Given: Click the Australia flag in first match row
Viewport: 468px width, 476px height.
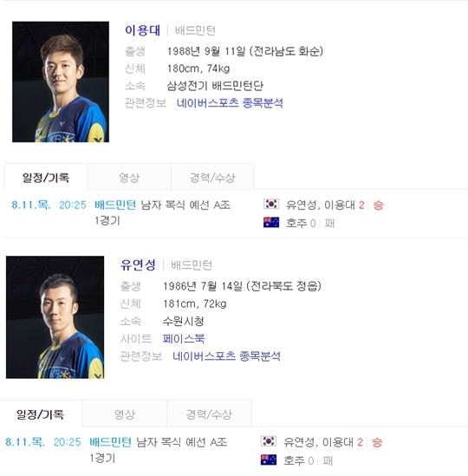Looking at the screenshot, I should click(x=271, y=223).
